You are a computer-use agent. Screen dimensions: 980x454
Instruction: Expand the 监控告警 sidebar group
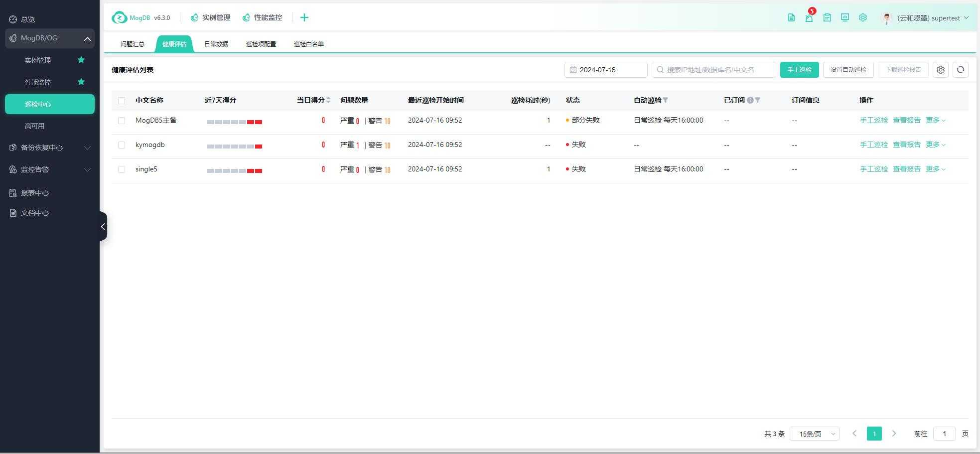click(x=50, y=169)
